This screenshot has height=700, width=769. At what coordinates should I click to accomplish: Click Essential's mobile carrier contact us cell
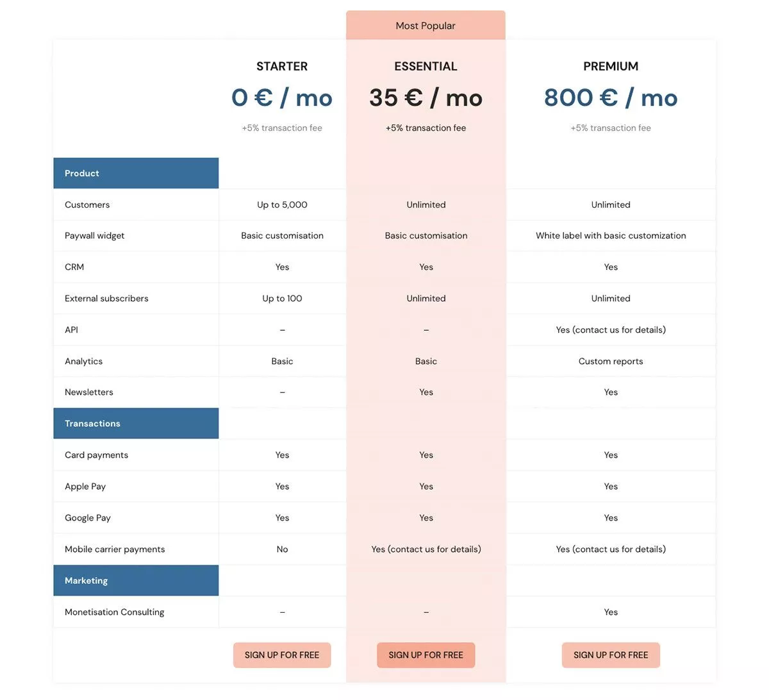(x=426, y=549)
